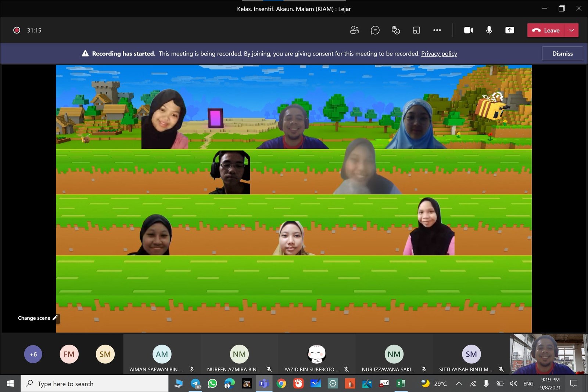Open the battery status tray icon
The image size is (588, 392).
coord(500,384)
